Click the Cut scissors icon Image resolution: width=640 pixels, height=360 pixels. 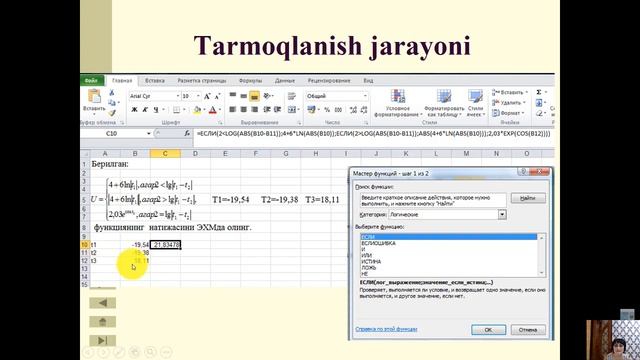tap(112, 93)
